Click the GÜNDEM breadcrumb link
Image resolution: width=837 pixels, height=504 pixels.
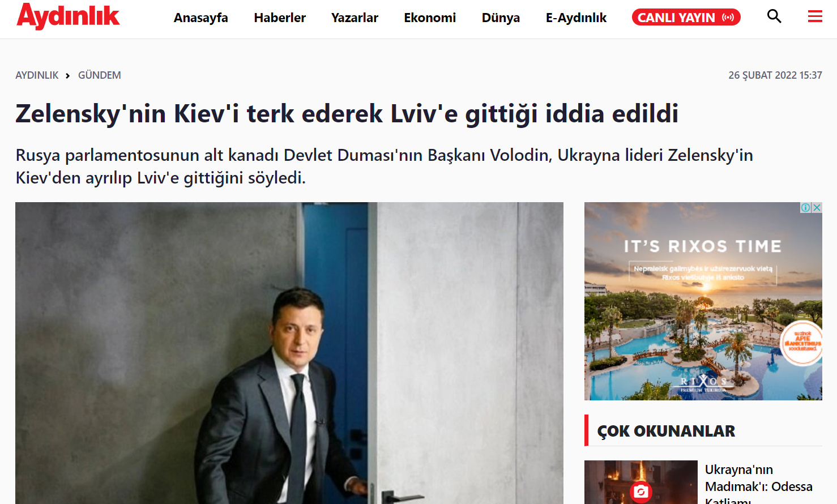pos(99,75)
